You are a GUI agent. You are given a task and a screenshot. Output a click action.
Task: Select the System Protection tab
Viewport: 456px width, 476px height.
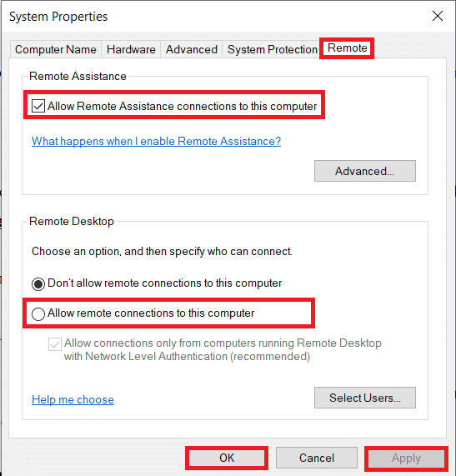273,49
